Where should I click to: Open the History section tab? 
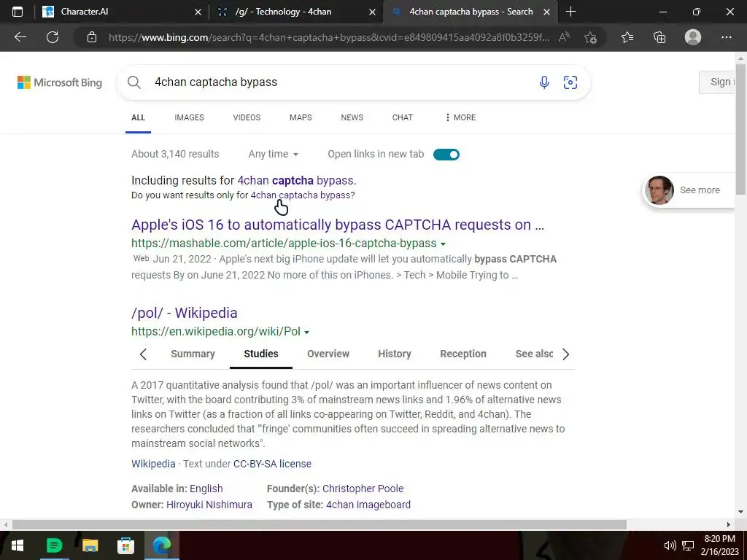click(395, 354)
